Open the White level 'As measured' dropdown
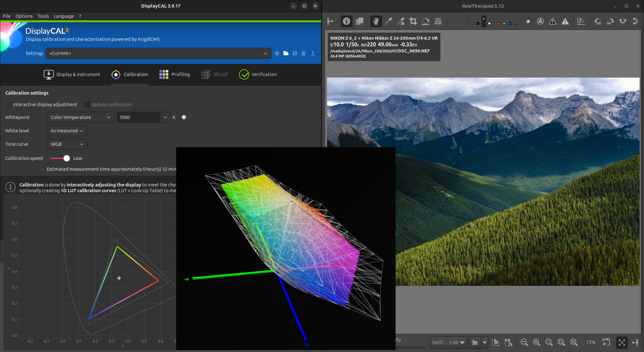The width and height of the screenshot is (644, 352). tap(67, 131)
